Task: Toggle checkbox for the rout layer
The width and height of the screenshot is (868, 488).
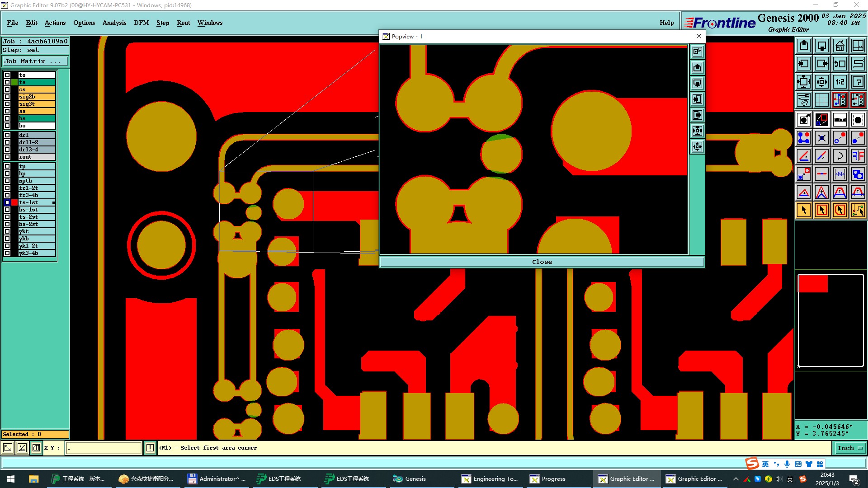Action: coord(7,157)
